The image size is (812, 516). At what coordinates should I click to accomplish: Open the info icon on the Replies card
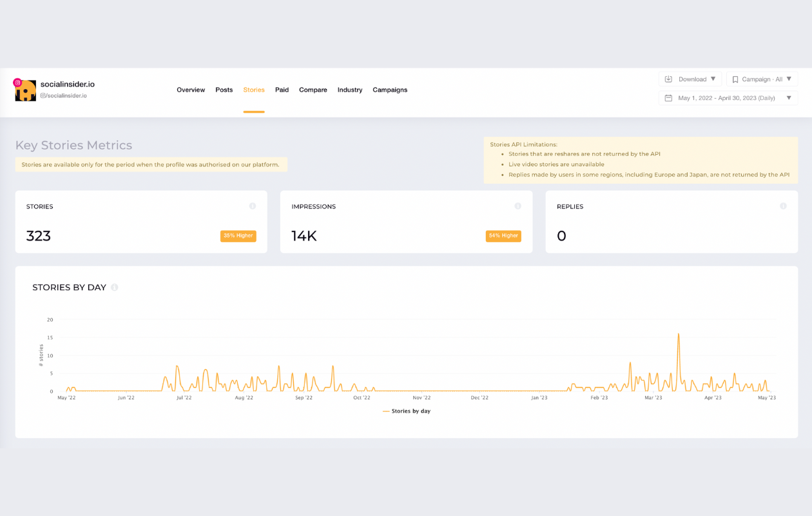783,206
